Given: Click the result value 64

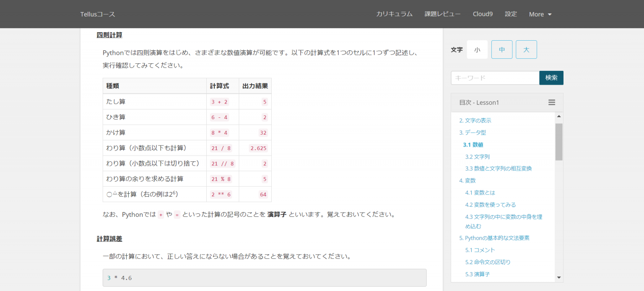Looking at the screenshot, I should (x=263, y=195).
